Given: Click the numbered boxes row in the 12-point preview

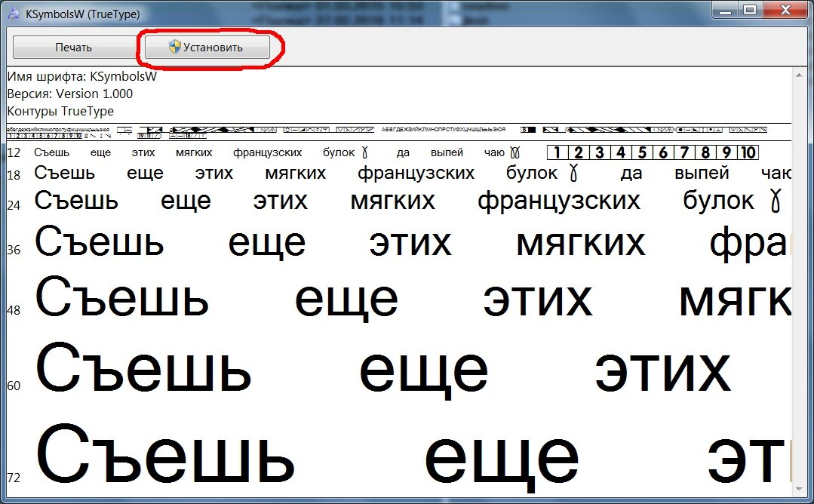Looking at the screenshot, I should pyautogui.click(x=653, y=152).
